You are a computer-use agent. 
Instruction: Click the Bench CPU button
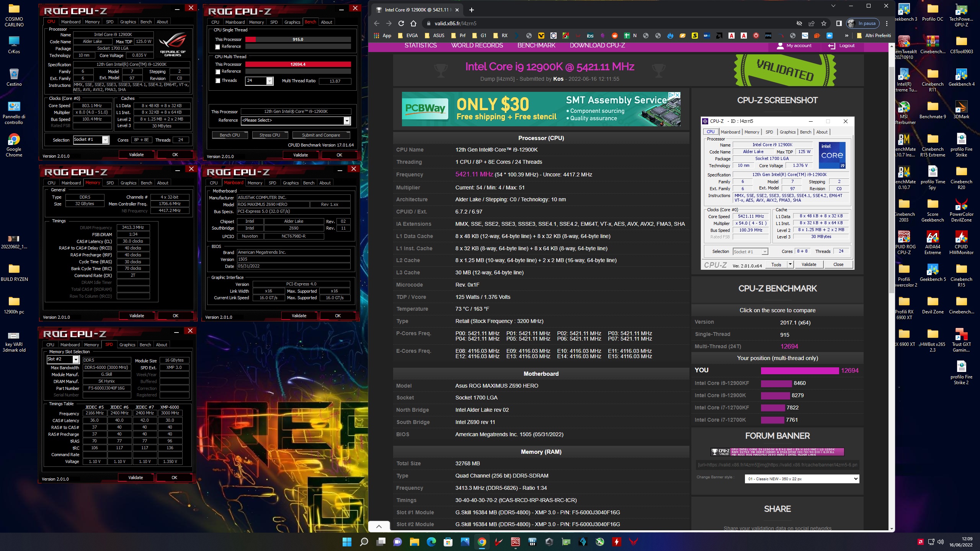coord(230,135)
